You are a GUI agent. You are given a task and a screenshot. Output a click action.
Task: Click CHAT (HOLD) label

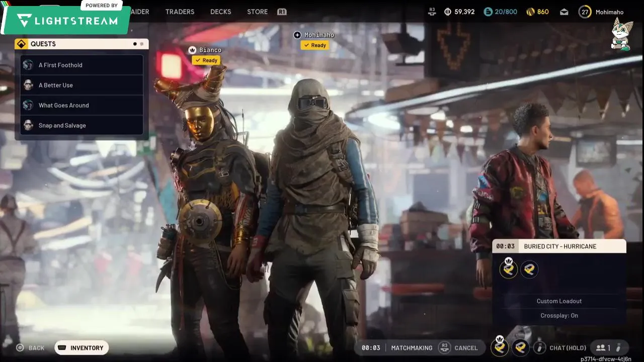click(x=568, y=348)
